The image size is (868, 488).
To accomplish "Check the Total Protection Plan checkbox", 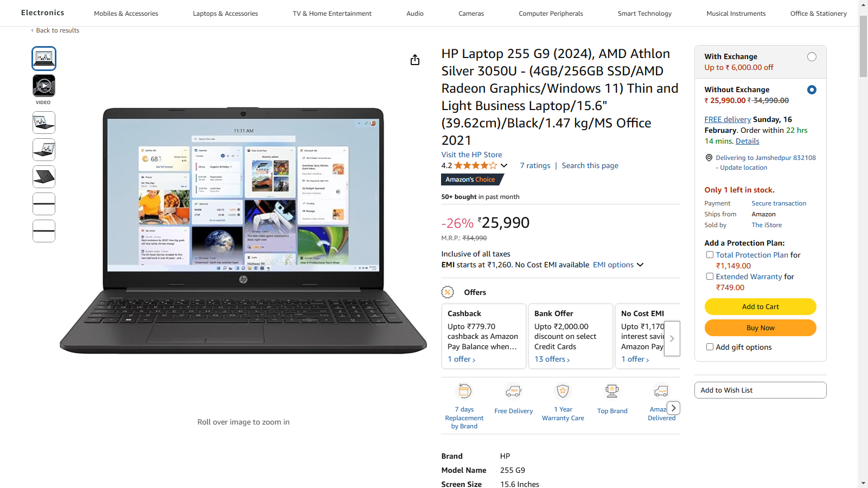I will click(710, 255).
